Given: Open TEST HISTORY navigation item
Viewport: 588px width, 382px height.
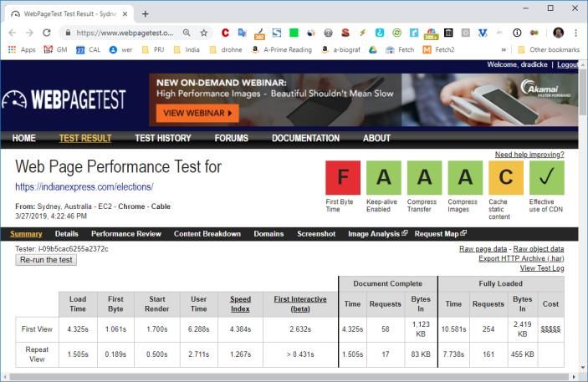Looking at the screenshot, I should pos(163,138).
